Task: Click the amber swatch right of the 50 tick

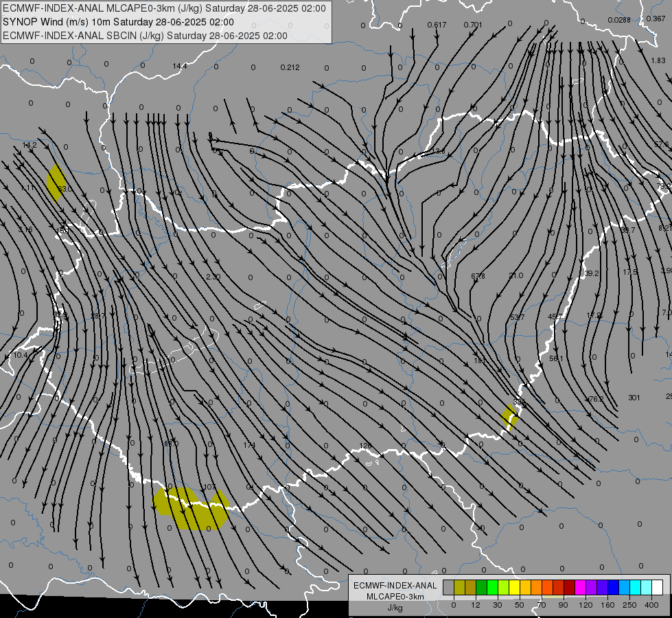Action: coord(525,588)
